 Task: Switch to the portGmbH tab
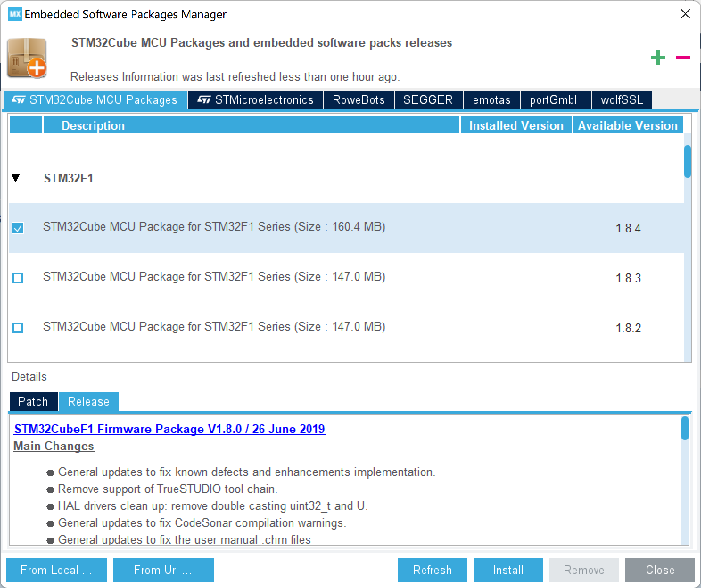click(556, 100)
